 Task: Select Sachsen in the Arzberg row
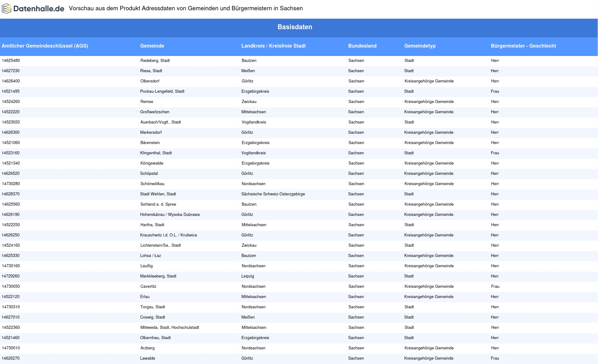(356, 348)
